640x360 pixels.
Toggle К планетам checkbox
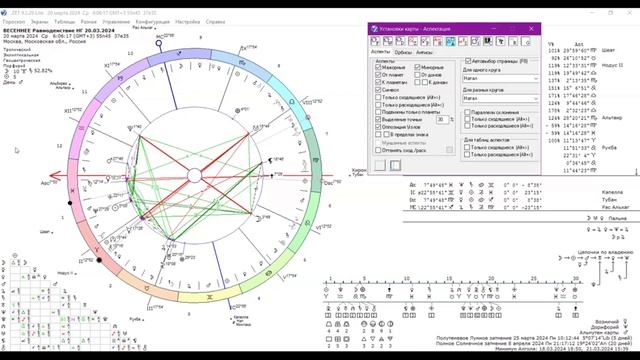pyautogui.click(x=378, y=82)
